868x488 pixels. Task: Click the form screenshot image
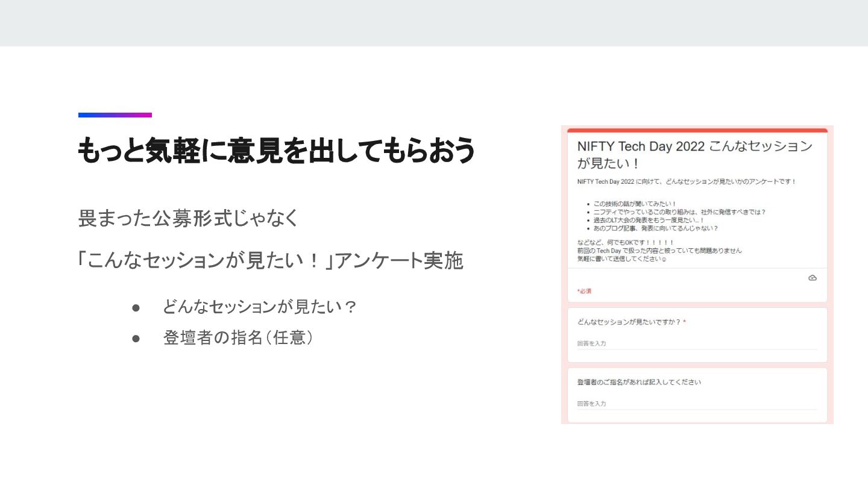tap(697, 275)
